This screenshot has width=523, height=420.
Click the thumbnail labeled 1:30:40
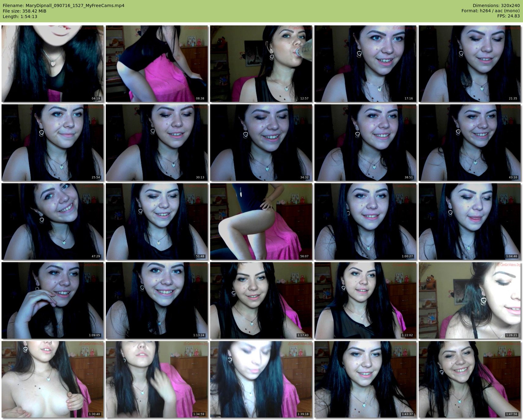(53, 379)
